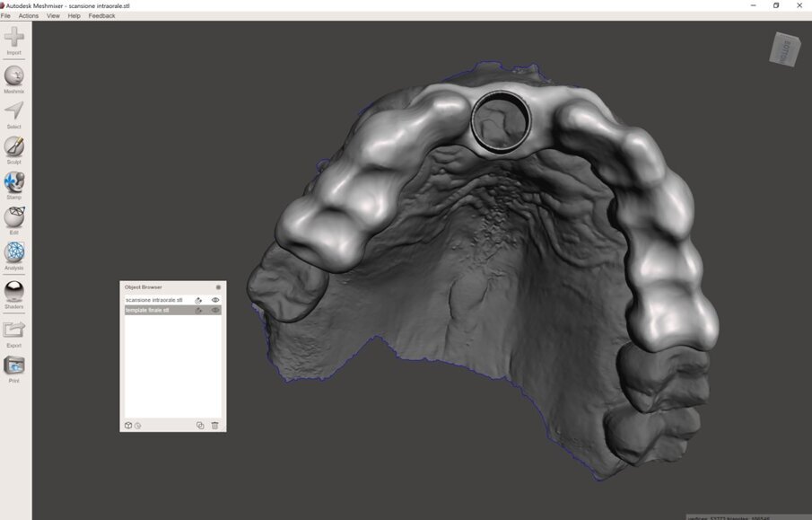Image resolution: width=812 pixels, height=520 pixels.
Task: Open the Actions menu
Action: (28, 15)
